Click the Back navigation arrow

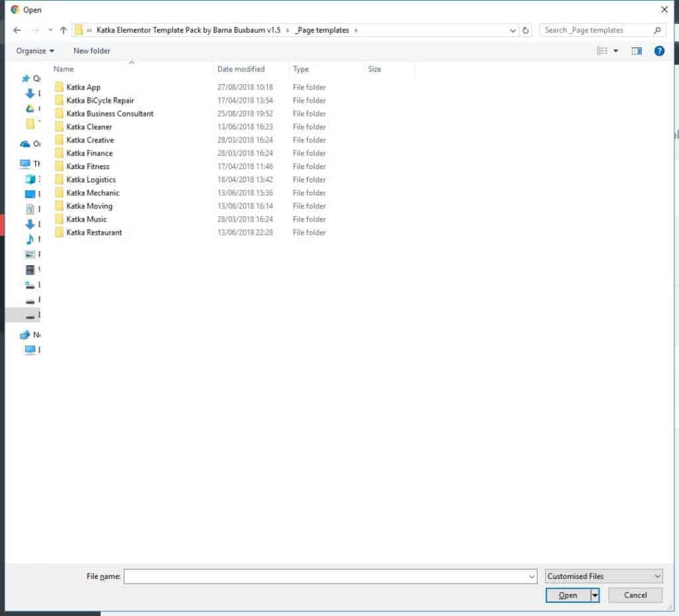click(17, 31)
